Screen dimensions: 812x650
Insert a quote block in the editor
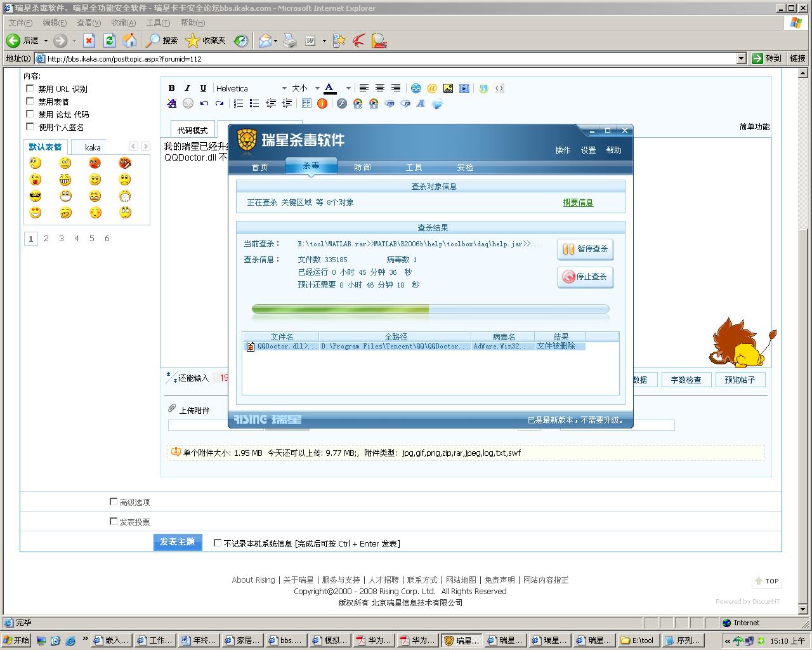[483, 88]
